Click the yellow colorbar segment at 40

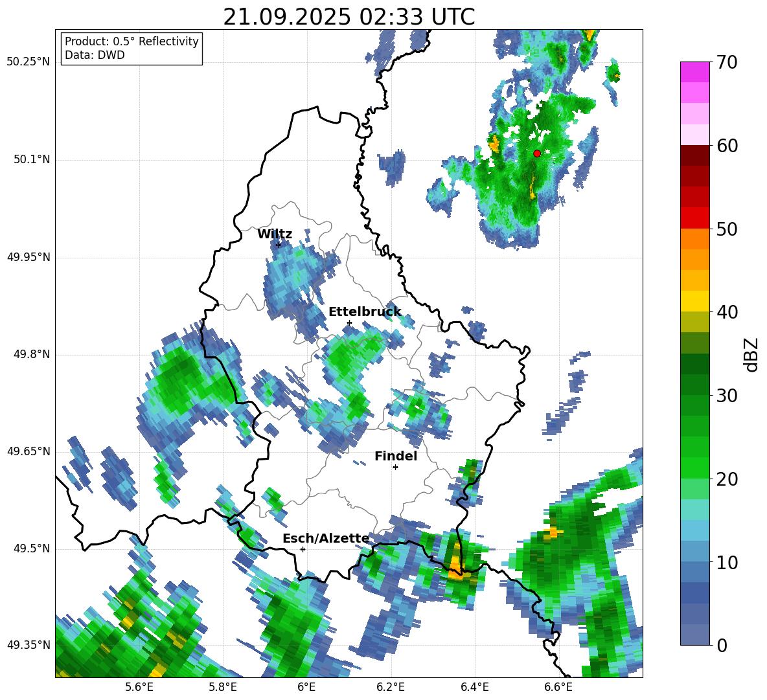pos(694,301)
